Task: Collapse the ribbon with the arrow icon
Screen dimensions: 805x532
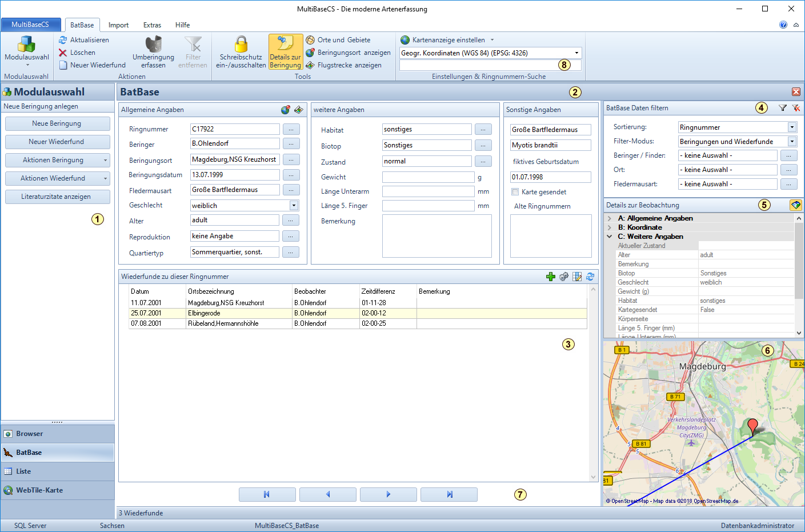Action: click(x=796, y=25)
